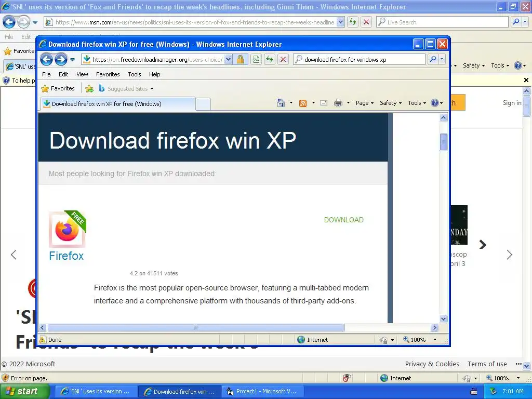Select Download firefox win XP tab

click(x=118, y=104)
